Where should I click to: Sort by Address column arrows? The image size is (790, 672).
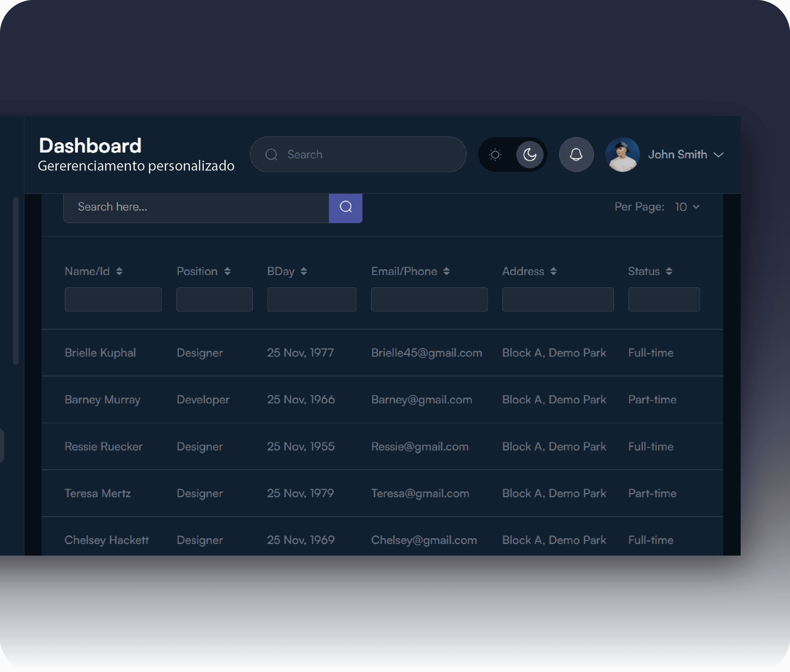[x=553, y=271]
